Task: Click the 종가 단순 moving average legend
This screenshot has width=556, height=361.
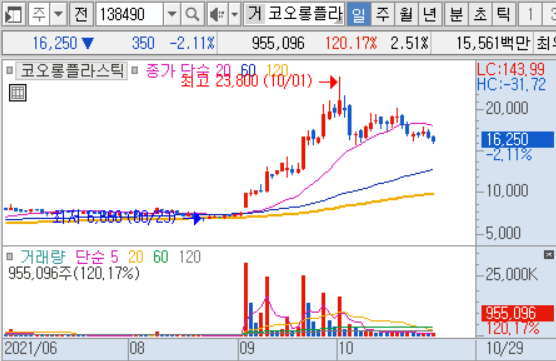Action: coord(177,70)
